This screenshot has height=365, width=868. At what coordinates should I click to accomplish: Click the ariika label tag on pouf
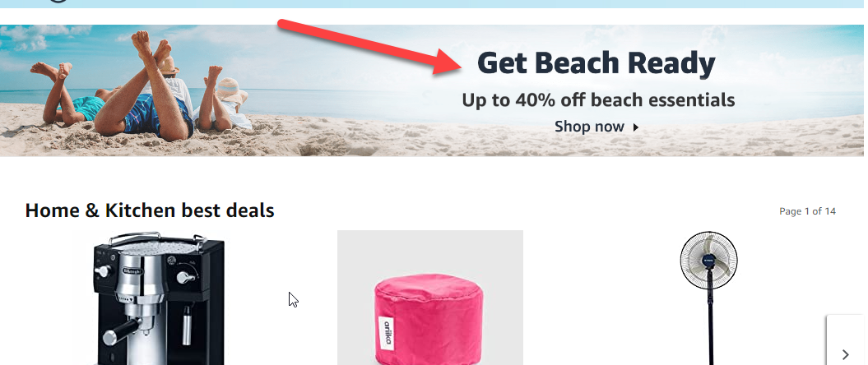tap(386, 332)
